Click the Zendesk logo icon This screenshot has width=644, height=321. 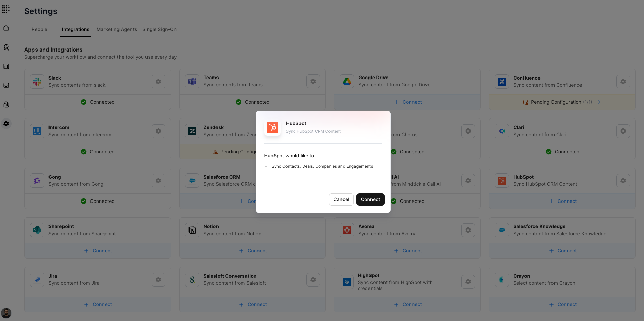pos(192,131)
